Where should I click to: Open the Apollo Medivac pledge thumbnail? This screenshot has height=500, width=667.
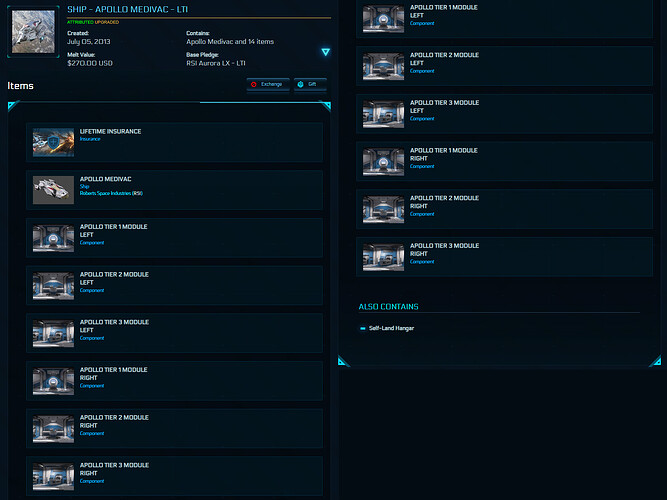point(34,32)
